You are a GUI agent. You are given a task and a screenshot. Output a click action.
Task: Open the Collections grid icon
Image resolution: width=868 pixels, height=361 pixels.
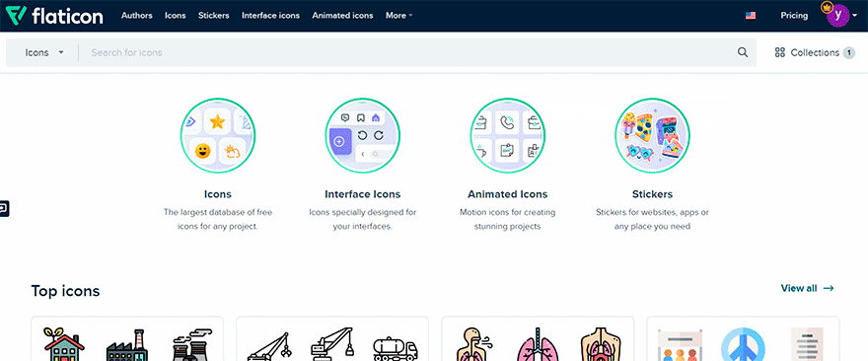pos(780,52)
